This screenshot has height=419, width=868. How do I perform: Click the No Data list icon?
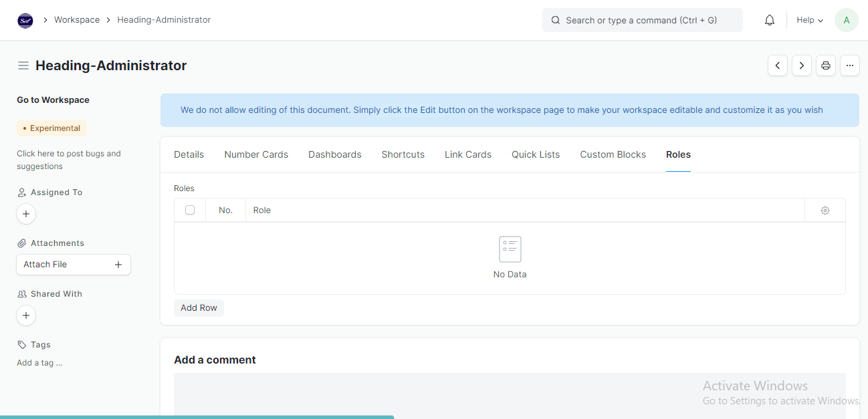[x=510, y=249]
